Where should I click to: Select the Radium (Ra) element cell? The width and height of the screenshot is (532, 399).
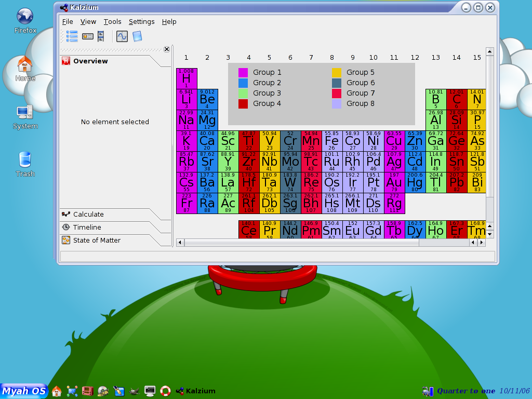click(x=207, y=203)
